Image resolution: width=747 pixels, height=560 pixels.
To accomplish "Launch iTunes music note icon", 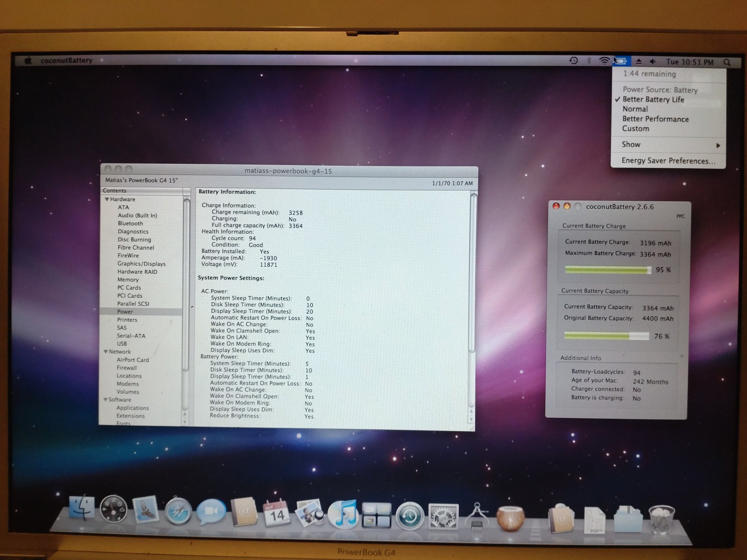I will [343, 514].
